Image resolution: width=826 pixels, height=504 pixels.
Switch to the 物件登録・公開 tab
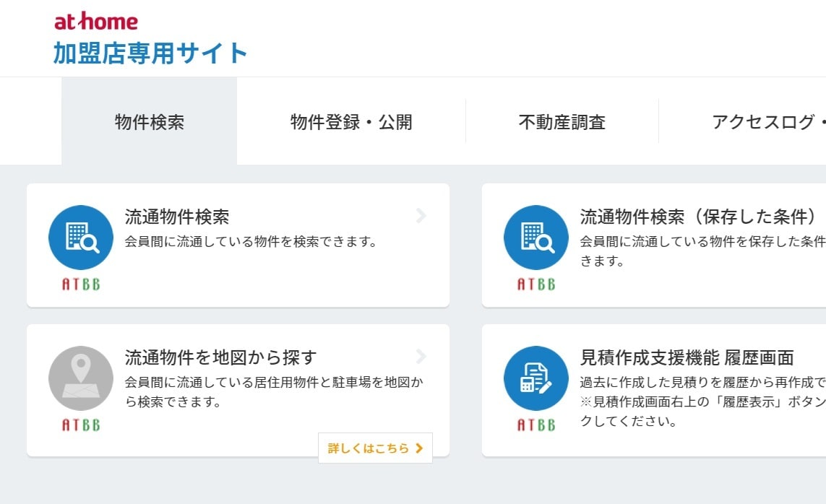351,121
